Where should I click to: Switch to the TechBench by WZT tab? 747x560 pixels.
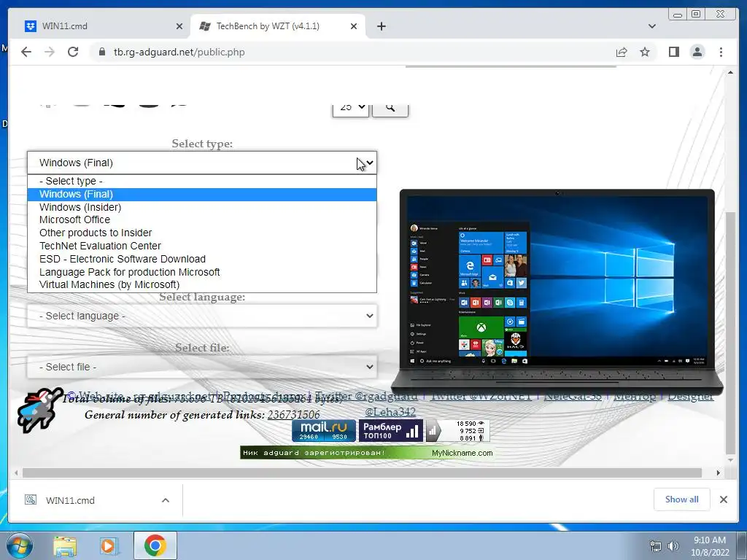pyautogui.click(x=278, y=26)
